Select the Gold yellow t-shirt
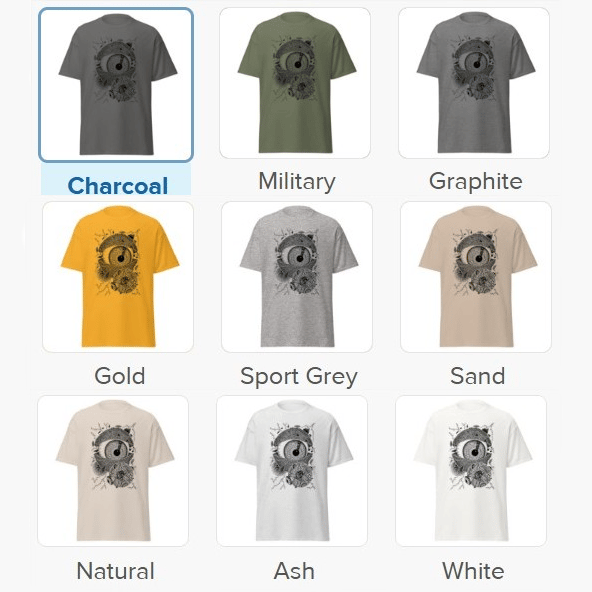 point(118,277)
